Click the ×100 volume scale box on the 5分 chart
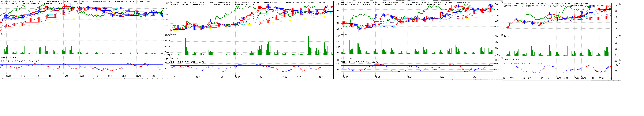 point(166,55)
